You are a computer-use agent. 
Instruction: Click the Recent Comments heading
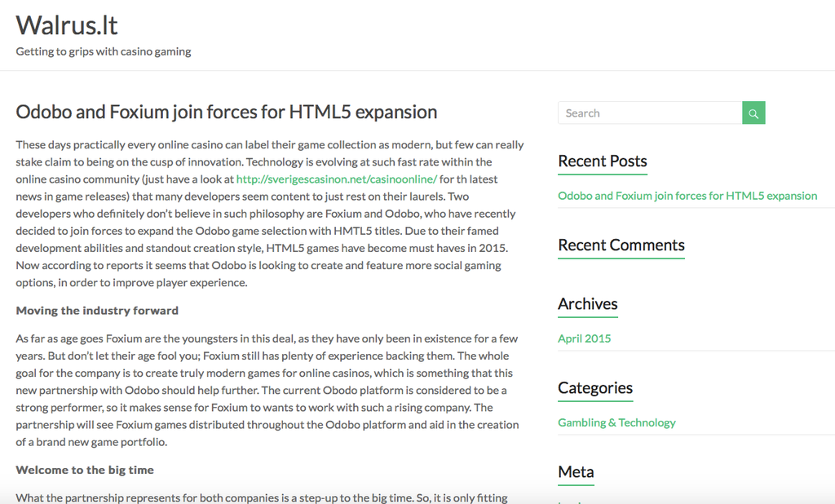621,245
